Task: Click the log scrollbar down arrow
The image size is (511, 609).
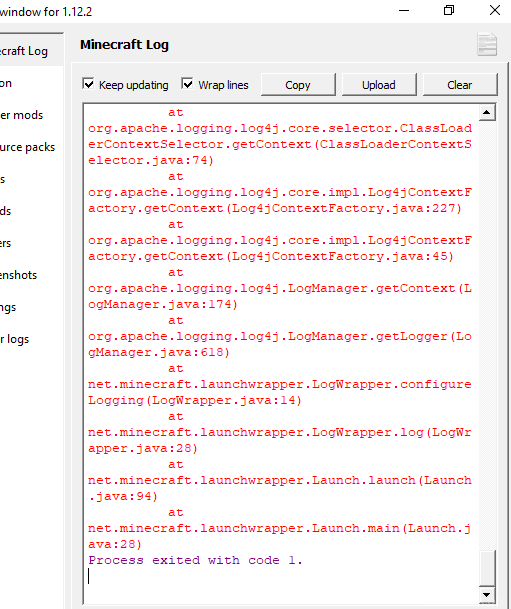Action: tap(487, 594)
